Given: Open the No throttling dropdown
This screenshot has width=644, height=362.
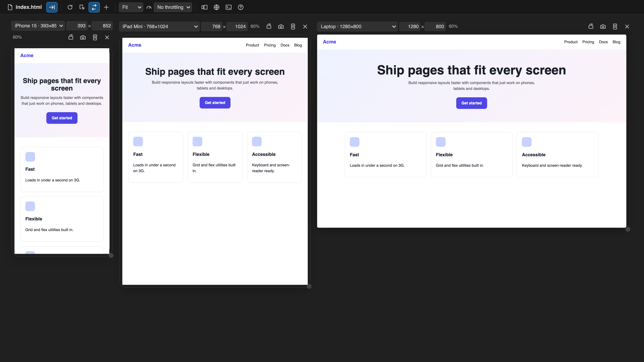Looking at the screenshot, I should 173,7.
